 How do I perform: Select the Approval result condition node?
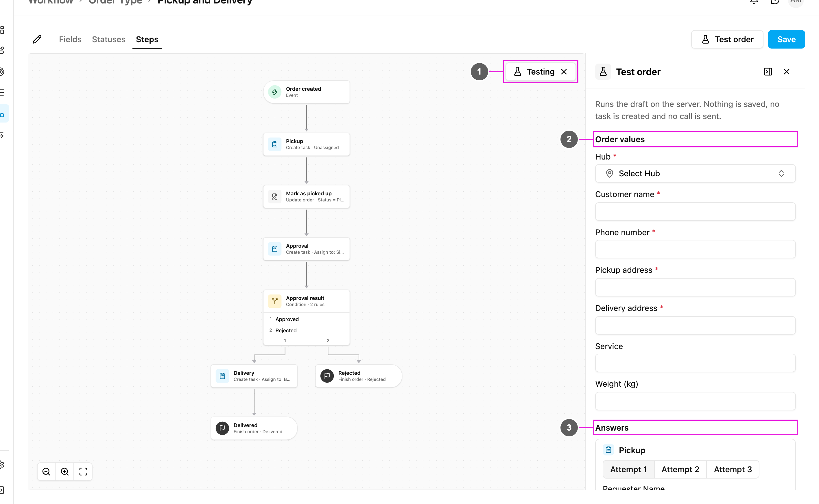(307, 301)
